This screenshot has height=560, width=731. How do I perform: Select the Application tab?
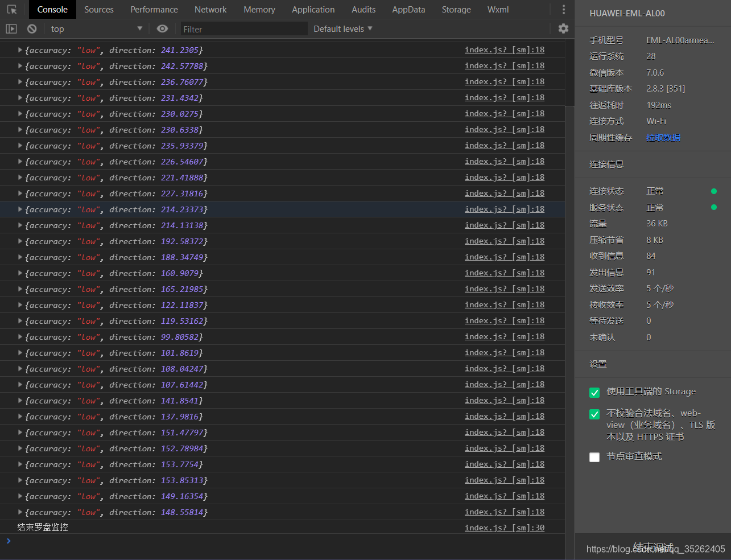pyautogui.click(x=313, y=10)
